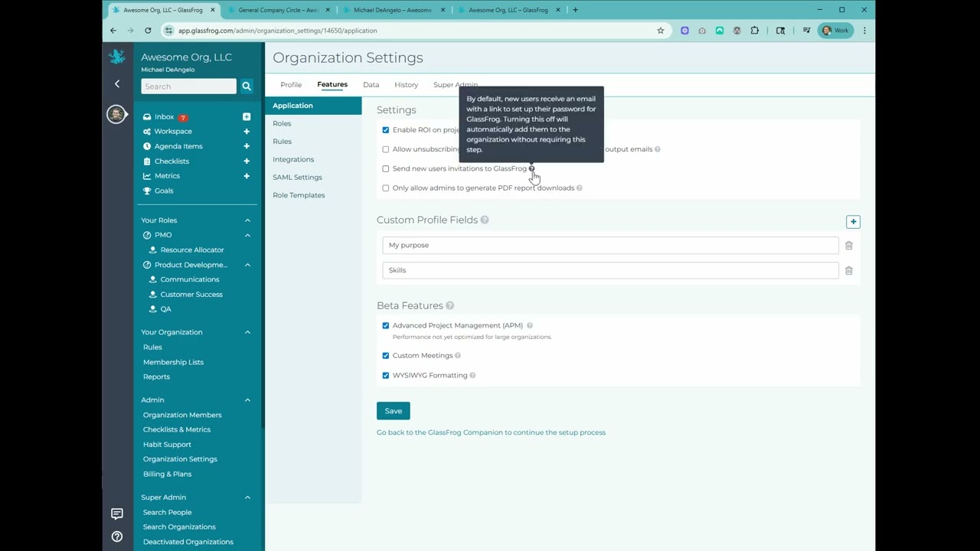Collapse the Your Roles section
980x551 pixels.
(247, 220)
